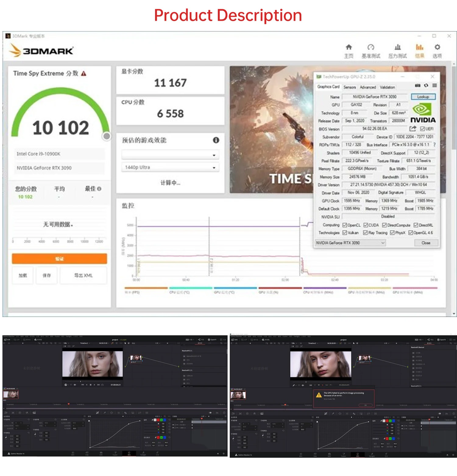Click the orange 验证 button in 3DMark
Viewport: 457px width, 476px height.
(x=59, y=259)
